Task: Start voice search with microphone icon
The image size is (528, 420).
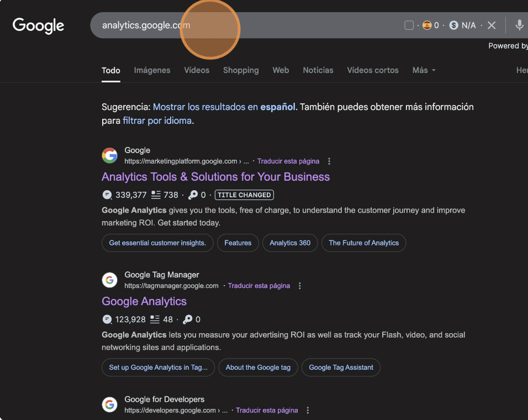Action: click(x=519, y=25)
